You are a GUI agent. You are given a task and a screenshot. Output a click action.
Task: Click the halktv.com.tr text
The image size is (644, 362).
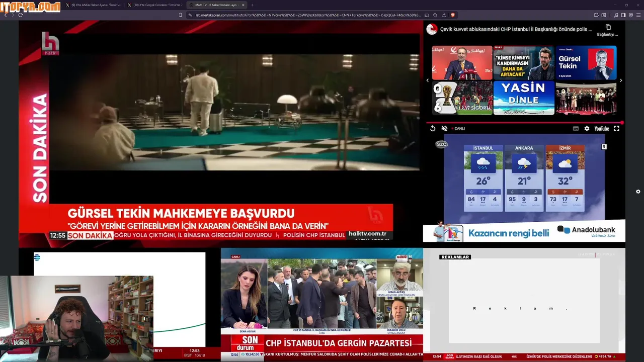click(x=368, y=234)
